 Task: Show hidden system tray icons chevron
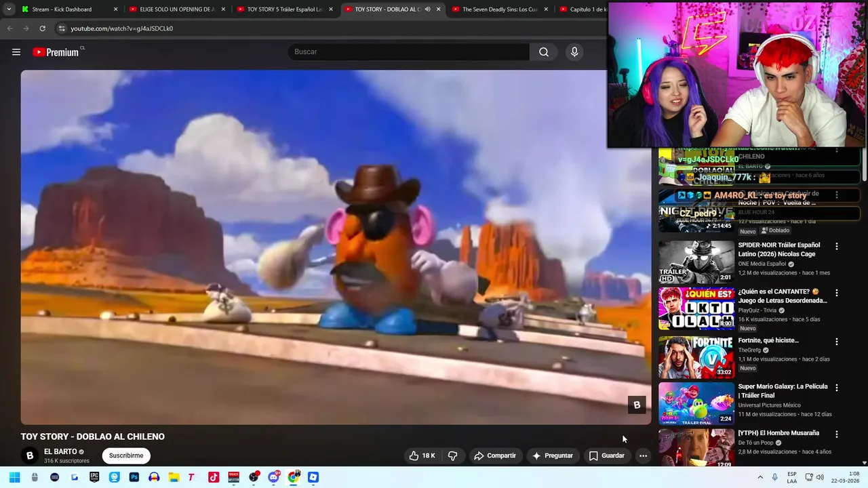(760, 477)
